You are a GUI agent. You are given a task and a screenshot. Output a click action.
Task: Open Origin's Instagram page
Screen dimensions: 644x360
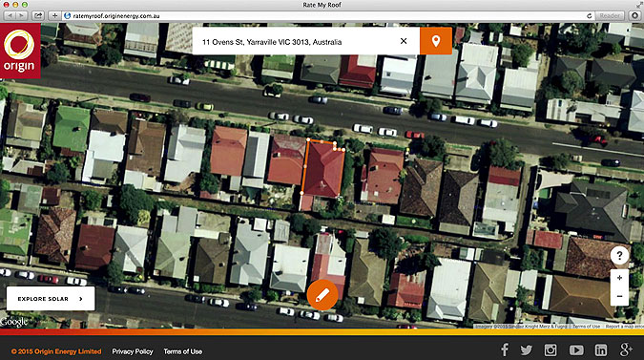coord(551,350)
